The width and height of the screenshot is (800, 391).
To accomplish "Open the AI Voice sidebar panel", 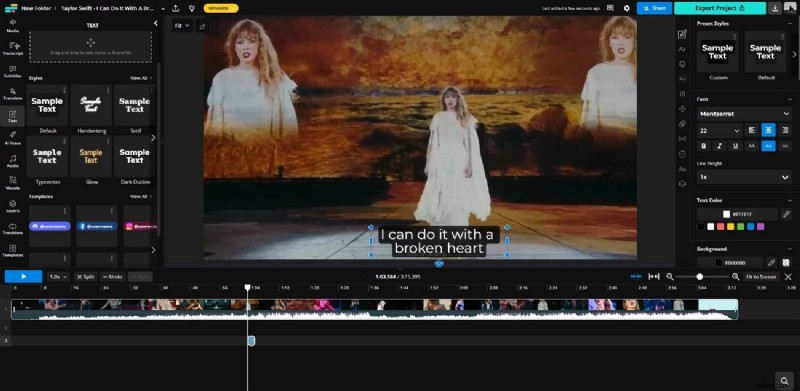I will [13, 139].
